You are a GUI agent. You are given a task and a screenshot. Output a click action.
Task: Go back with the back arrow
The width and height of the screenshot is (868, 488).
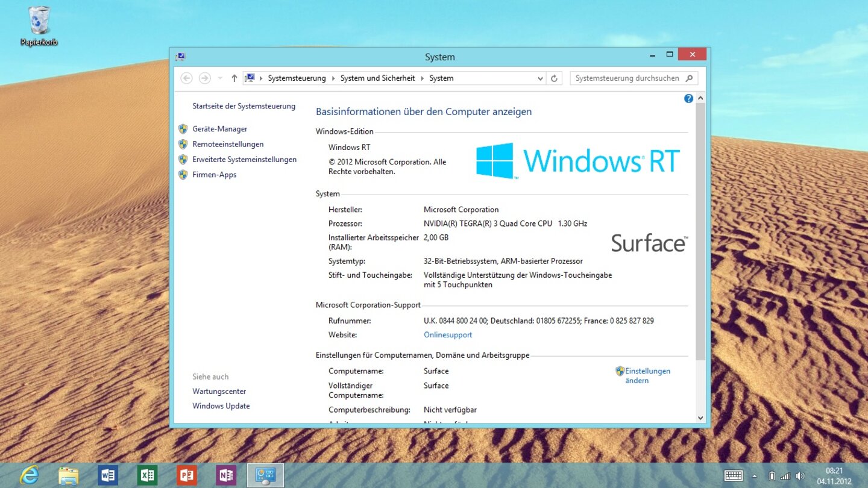point(187,78)
